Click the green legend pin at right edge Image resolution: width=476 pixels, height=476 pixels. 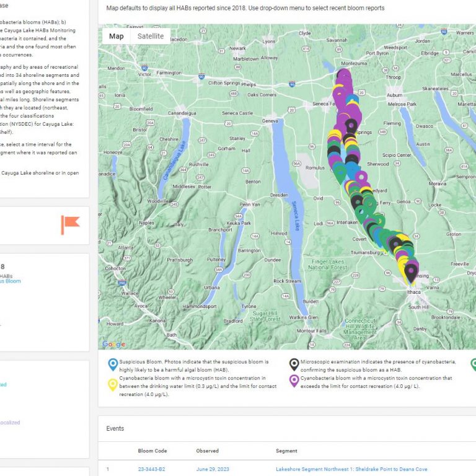(473, 364)
